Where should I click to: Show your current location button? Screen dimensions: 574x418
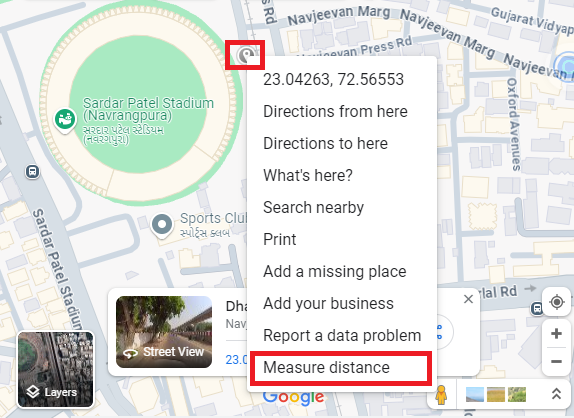tap(556, 302)
